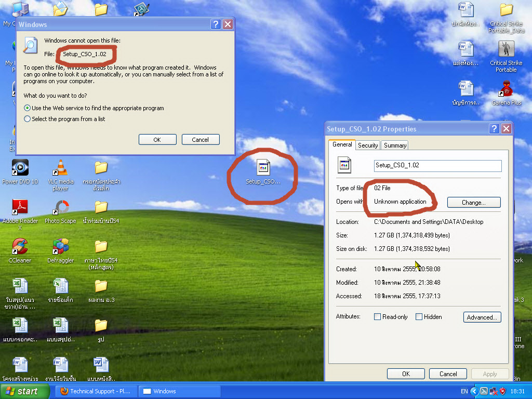Select the รายชื่อเด็ก Excel file icon
Viewport: 532px width, 399px height.
click(x=60, y=286)
